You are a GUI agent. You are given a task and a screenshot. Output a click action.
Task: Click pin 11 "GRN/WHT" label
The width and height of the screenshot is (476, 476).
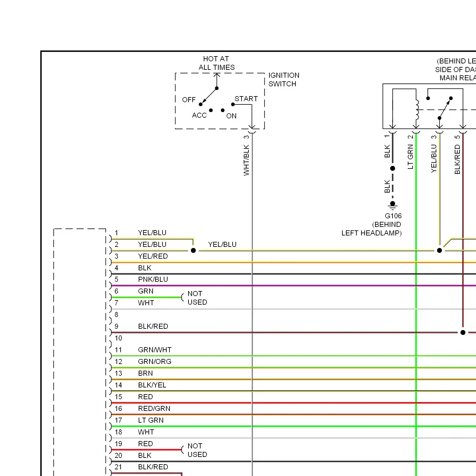[x=155, y=350]
